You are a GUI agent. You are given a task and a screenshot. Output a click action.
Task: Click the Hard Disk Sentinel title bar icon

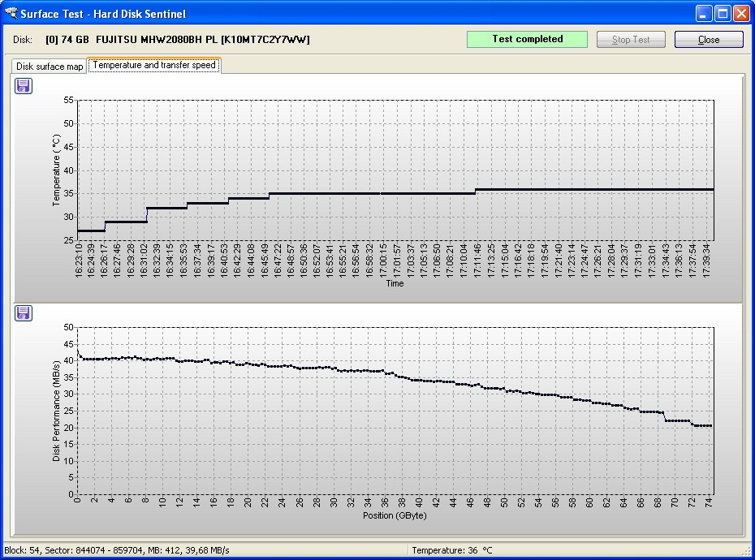[11, 14]
